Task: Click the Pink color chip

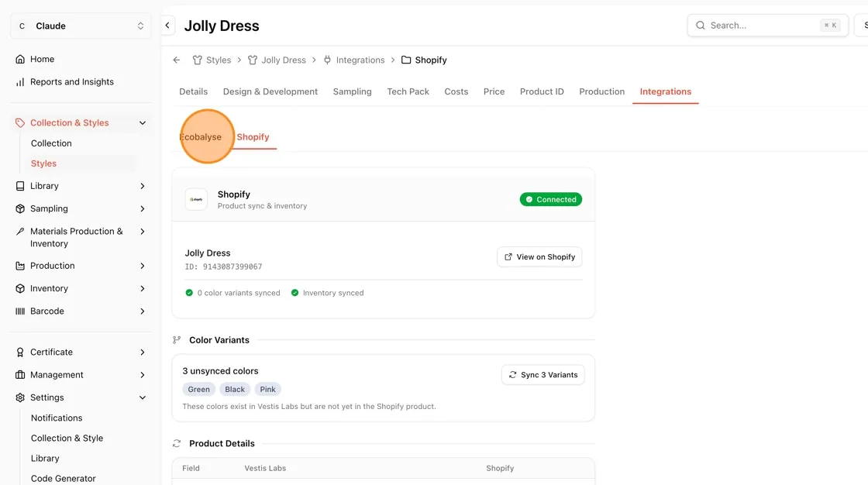Action: (268, 389)
